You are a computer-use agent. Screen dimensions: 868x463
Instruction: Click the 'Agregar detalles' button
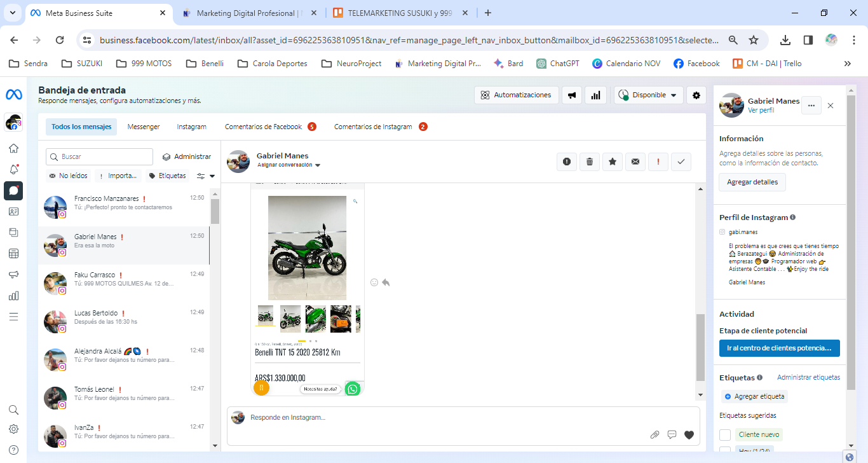tap(752, 183)
